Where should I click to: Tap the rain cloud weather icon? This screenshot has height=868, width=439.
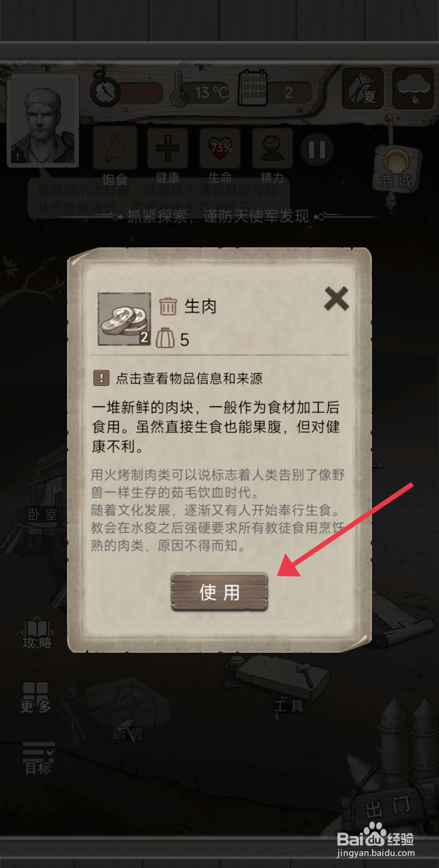pyautogui.click(x=413, y=88)
